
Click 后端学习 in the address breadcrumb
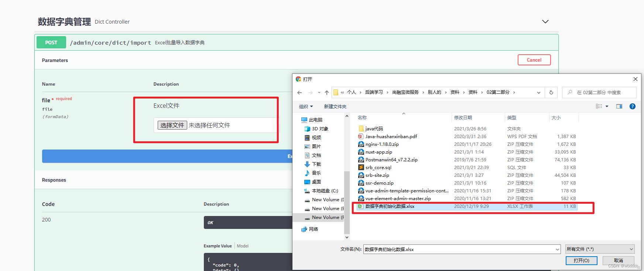[374, 92]
